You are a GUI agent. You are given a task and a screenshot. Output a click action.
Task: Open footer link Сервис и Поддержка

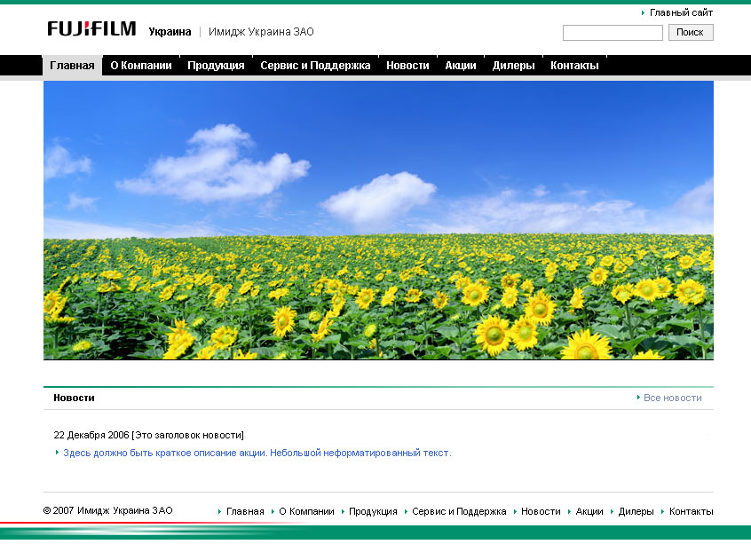click(x=459, y=511)
